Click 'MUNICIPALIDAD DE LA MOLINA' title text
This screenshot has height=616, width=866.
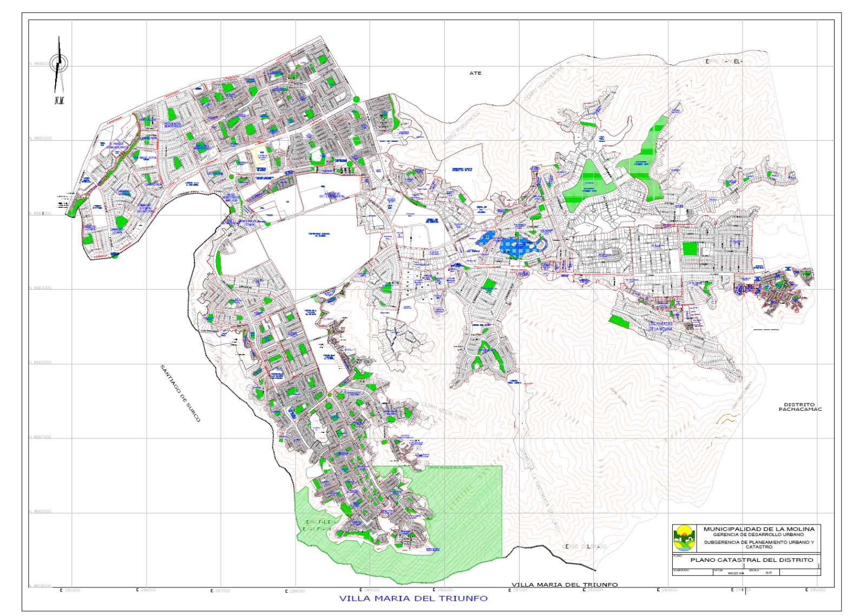[759, 529]
